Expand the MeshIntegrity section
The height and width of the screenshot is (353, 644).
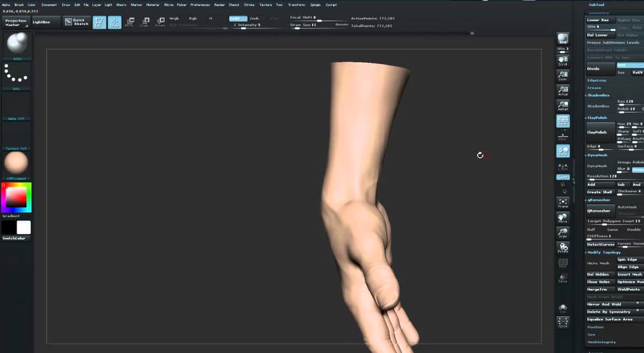point(602,343)
